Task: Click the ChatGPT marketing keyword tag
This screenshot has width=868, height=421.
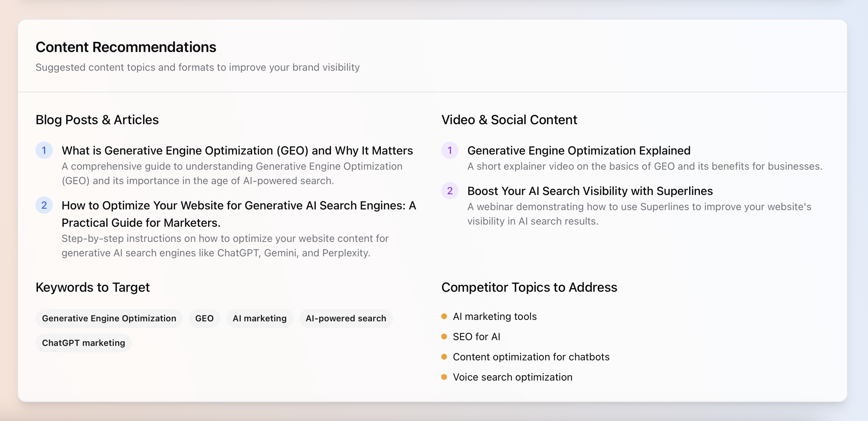Action: [83, 343]
